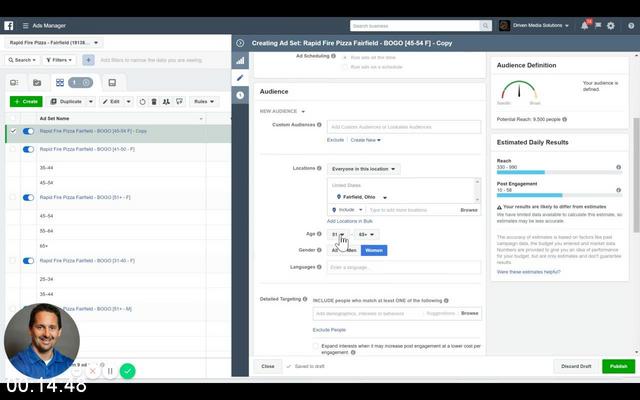Cancel recording with the X button
Screen dimensions: 640x400
click(x=93, y=371)
